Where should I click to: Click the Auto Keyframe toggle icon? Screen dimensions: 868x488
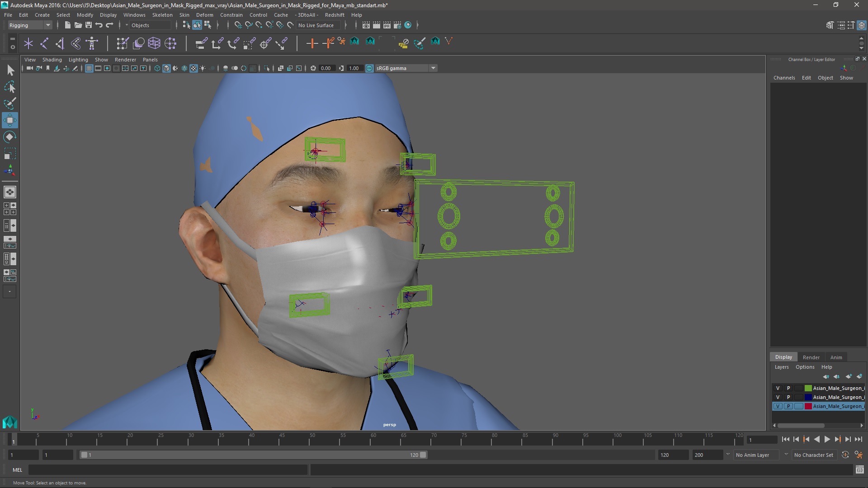[845, 455]
